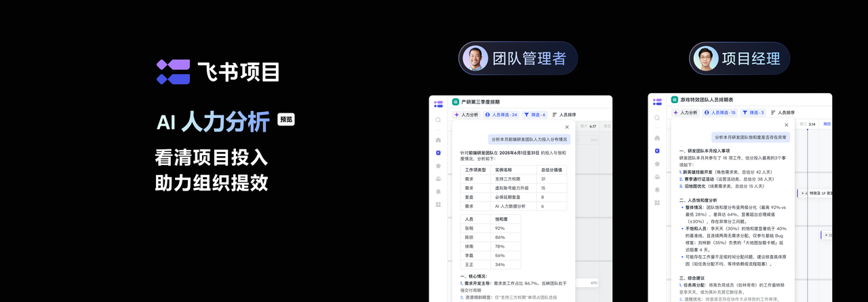
Task: Open apps grid in 游戏特效团队人员排期表 sidebar
Action: pos(657,202)
